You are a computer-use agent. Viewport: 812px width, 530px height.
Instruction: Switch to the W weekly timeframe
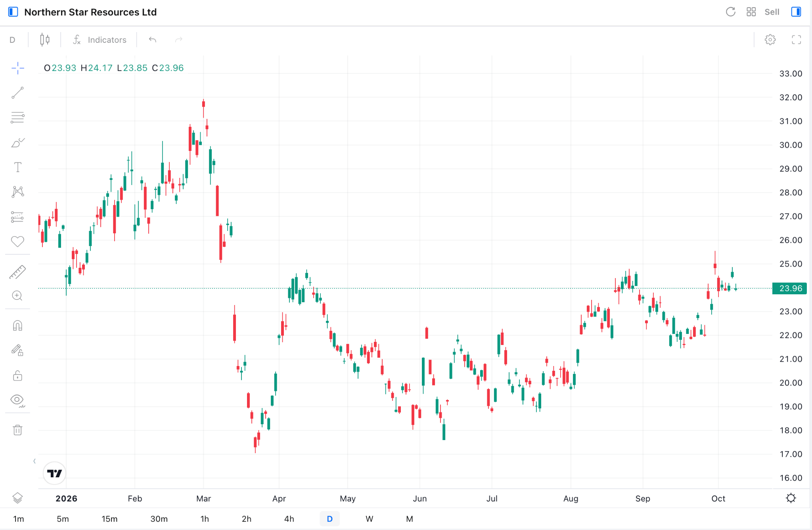tap(369, 519)
